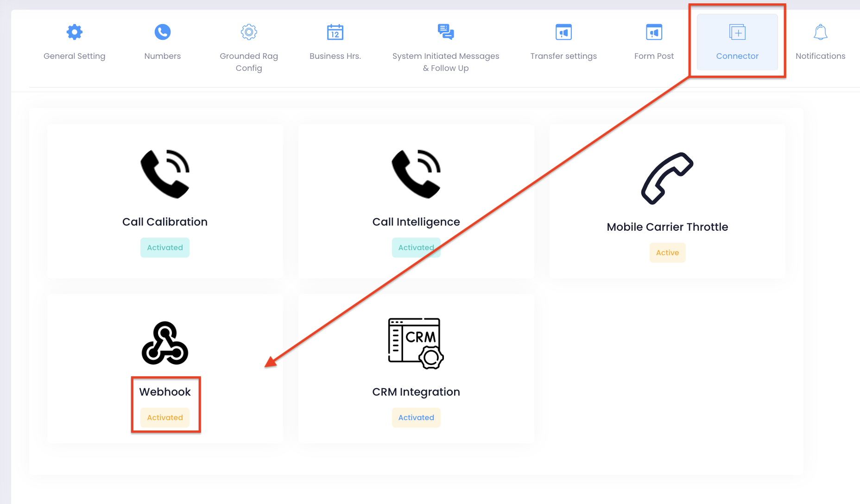Click the Business Hrs. calendar icon

[x=335, y=32]
